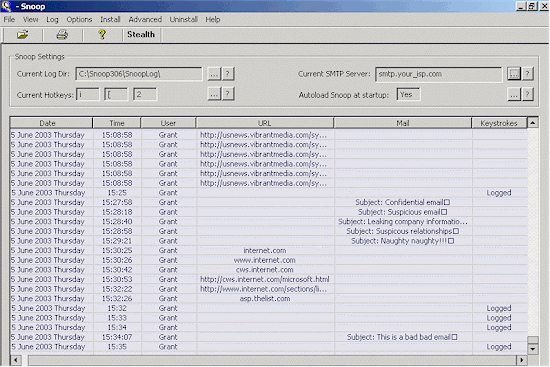Select 'http://cws.internet.com/microsoft.html' URL entry
Viewport: 550px width, 367px height.
click(x=265, y=280)
